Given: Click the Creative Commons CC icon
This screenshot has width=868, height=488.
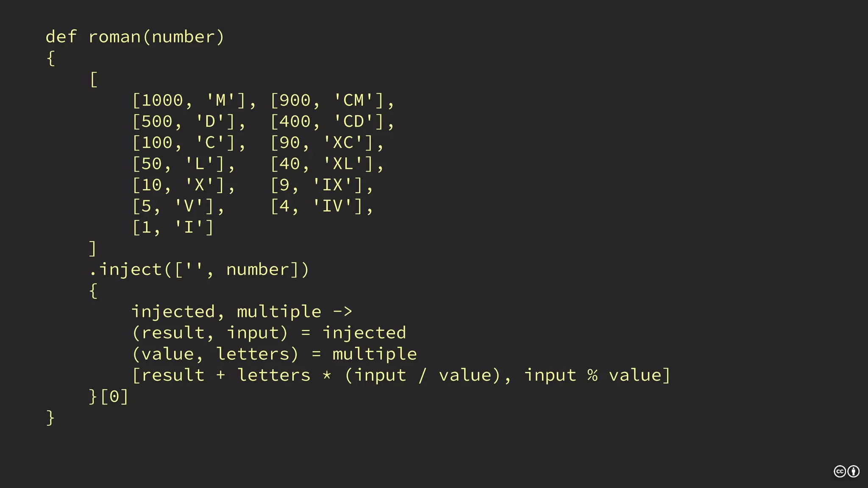Looking at the screenshot, I should (840, 471).
